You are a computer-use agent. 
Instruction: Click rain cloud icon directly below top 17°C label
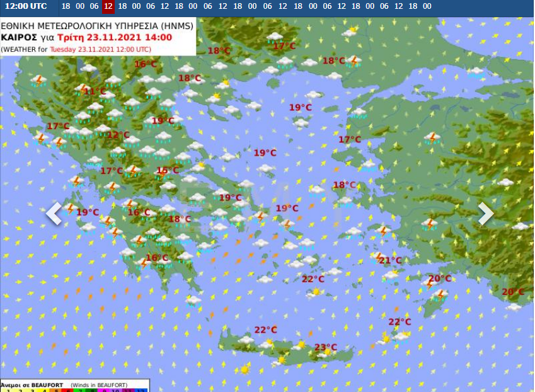click(x=285, y=62)
